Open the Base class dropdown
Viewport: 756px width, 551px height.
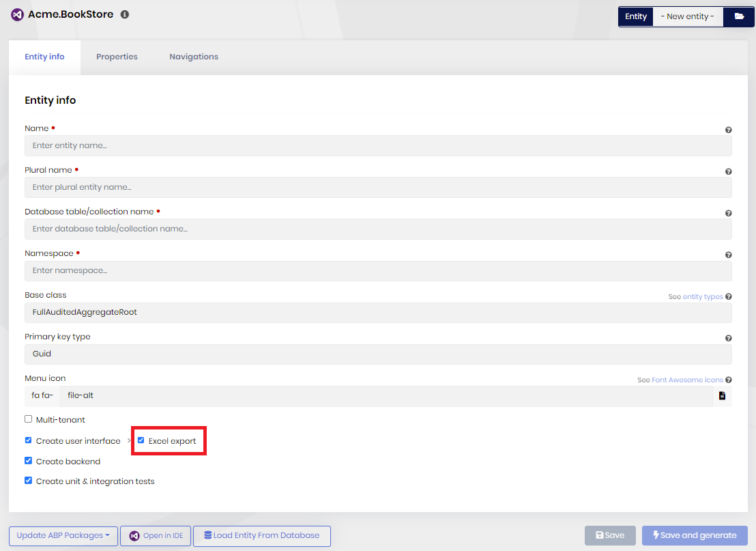pos(378,312)
